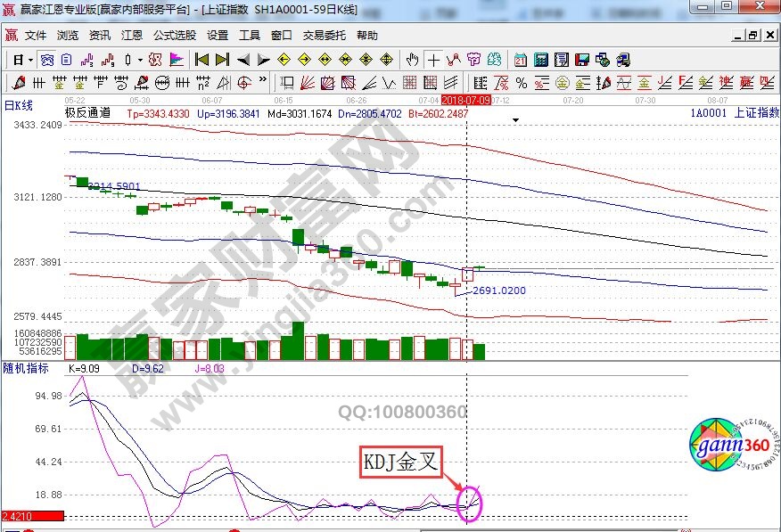
Task: Jump to first bar with skip-start arrow
Action: (x=202, y=60)
